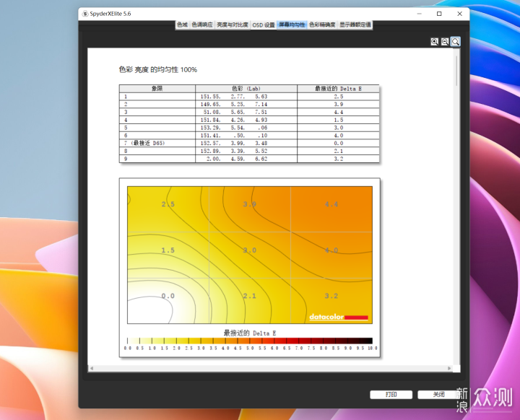The width and height of the screenshot is (520, 420).
Task: Click the 最接近的 Delta E column header
Action: coord(338,89)
